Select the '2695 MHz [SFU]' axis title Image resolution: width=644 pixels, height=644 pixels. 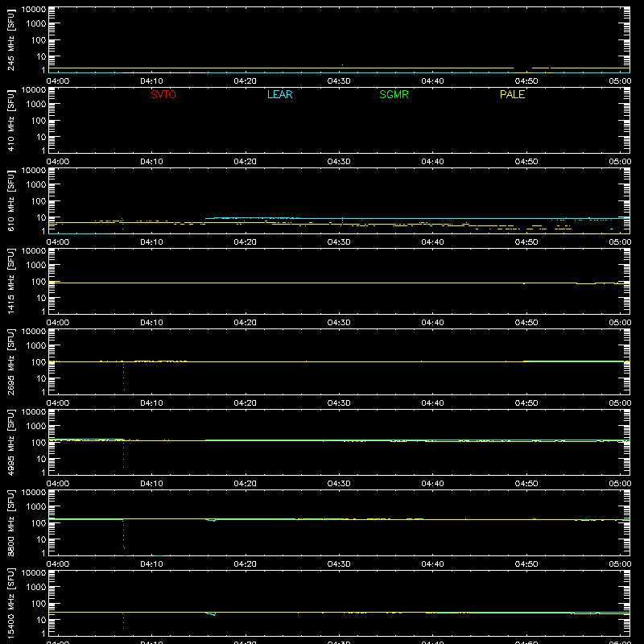[x=10, y=361]
